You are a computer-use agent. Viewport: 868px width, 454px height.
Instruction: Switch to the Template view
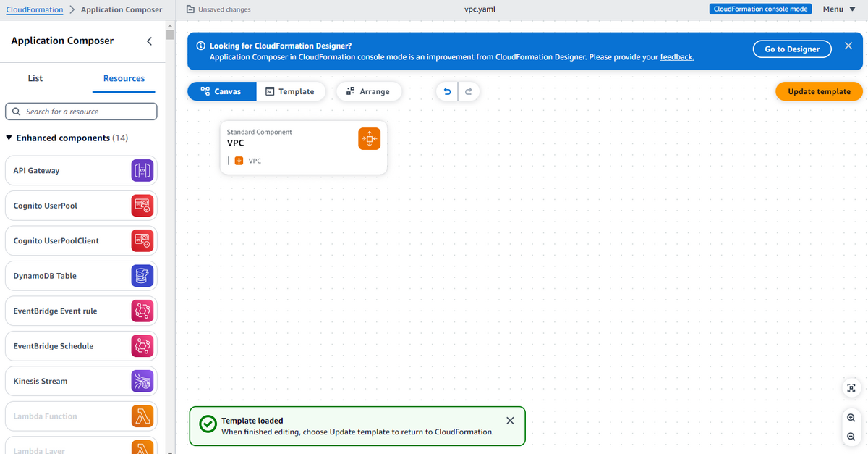(x=289, y=91)
